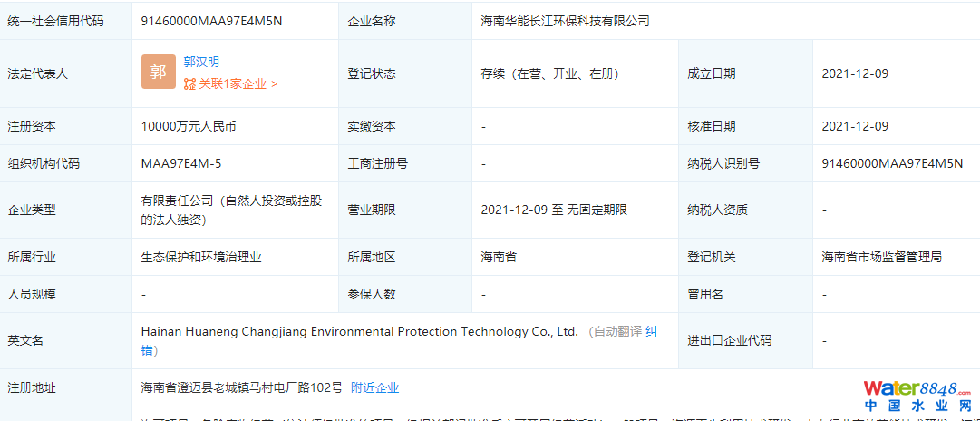Click the 纠错 correction link
The height and width of the screenshot is (421, 980).
652,331
